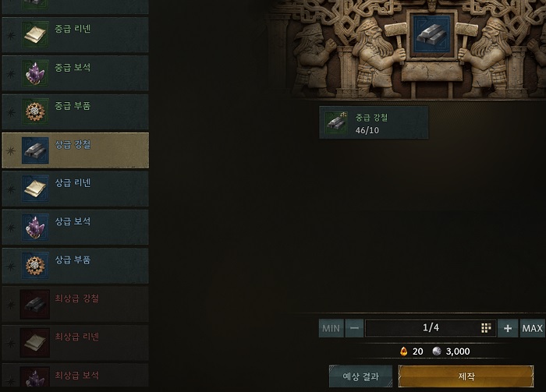Click the 중급 강철 material slot
Screen dimensions: 546x392
374,122
